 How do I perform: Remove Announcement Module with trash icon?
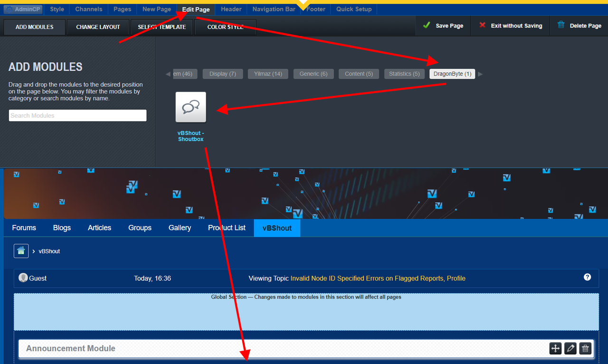coord(586,349)
